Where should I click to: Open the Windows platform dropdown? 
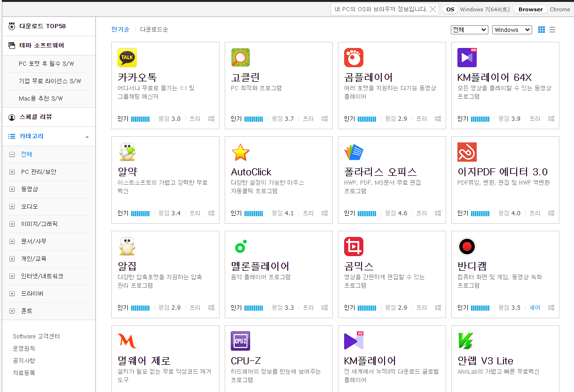512,30
